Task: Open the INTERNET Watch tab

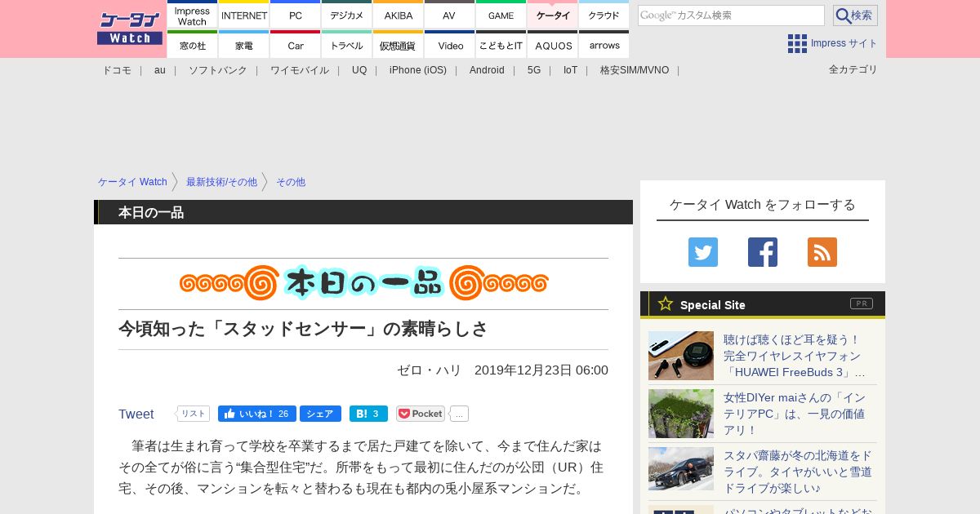Action: coord(244,15)
